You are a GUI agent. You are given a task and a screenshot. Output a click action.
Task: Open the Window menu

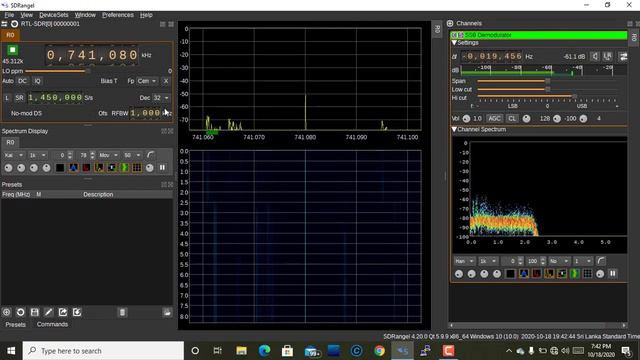(85, 15)
